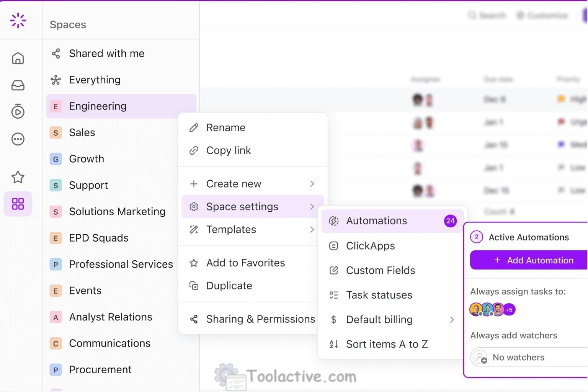Click the Add Automation button
Screen dimensions: 588x392
[533, 260]
